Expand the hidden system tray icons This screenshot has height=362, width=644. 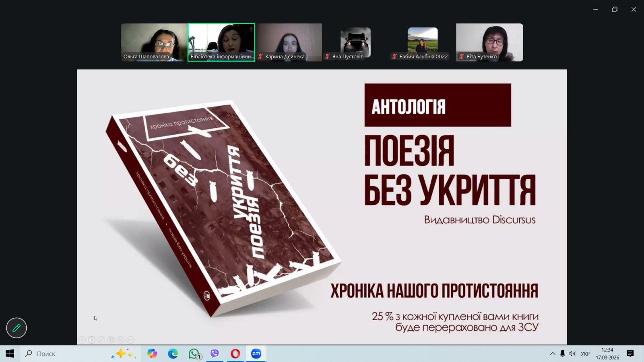553,354
